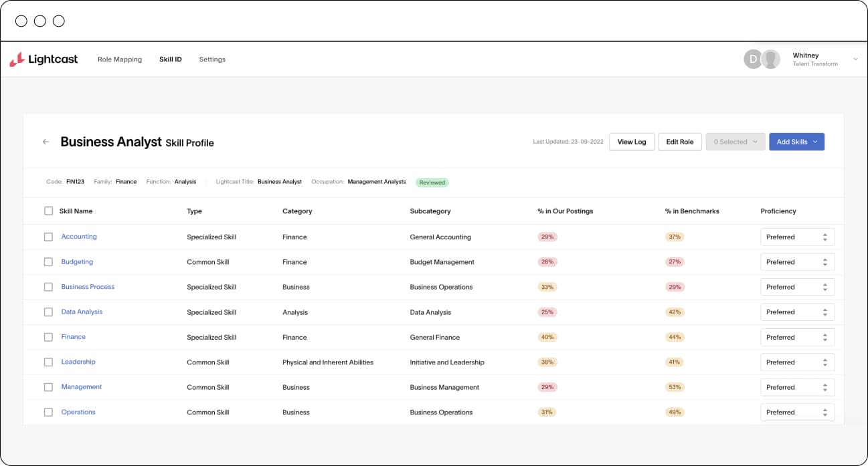
Task: Expand the Whitney account menu chevron
Action: pyautogui.click(x=855, y=60)
